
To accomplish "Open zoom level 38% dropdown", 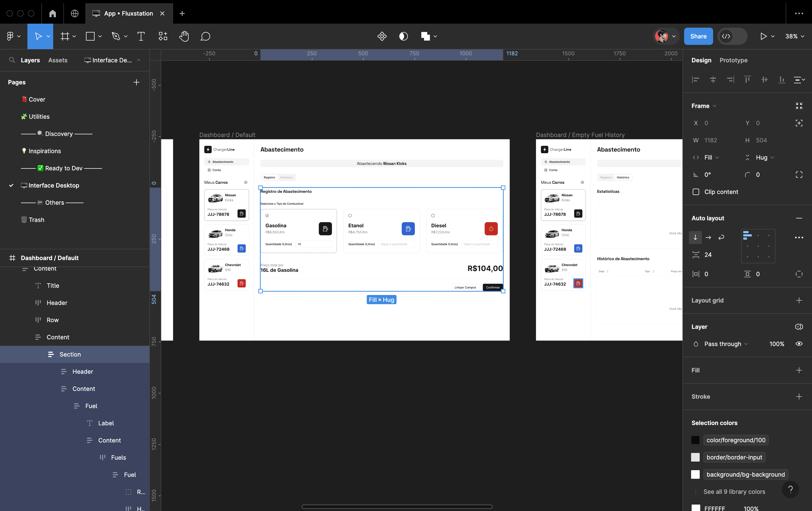I will click(x=795, y=36).
